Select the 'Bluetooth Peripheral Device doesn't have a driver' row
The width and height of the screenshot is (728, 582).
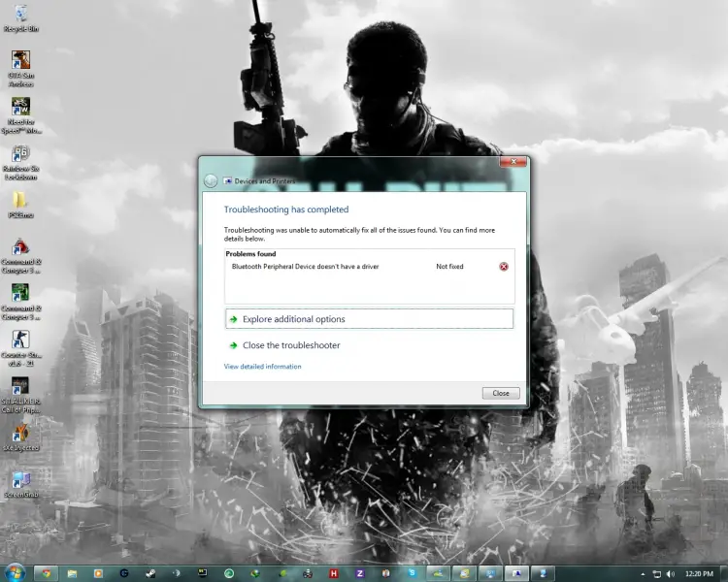tap(370, 267)
